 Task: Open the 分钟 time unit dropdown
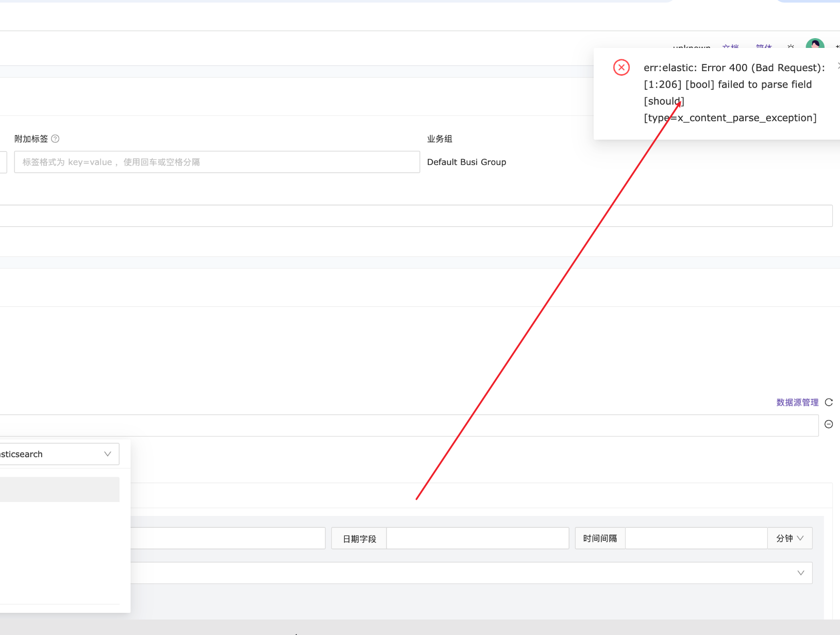[x=789, y=538]
